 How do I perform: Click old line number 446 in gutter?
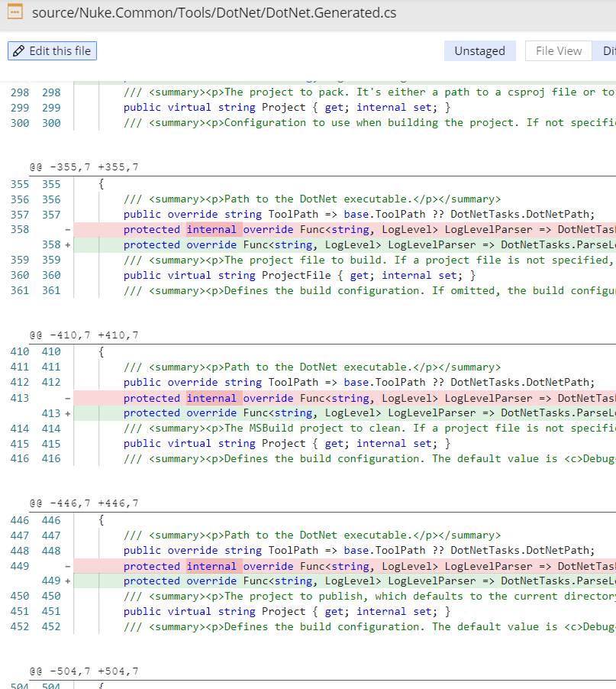point(20,520)
